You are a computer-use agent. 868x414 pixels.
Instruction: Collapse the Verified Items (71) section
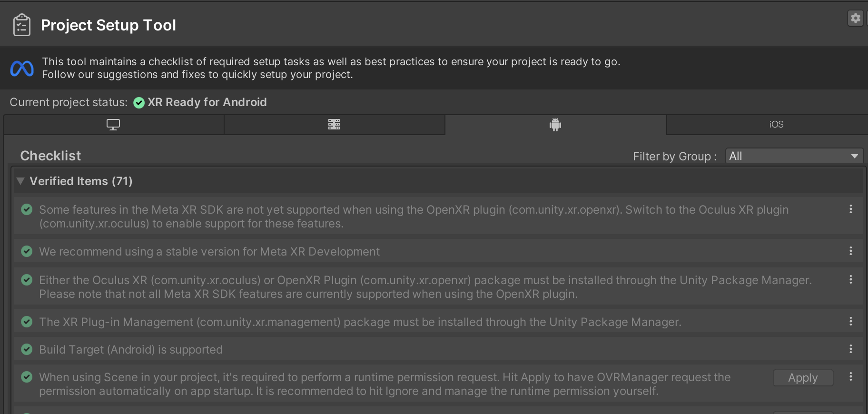(20, 181)
